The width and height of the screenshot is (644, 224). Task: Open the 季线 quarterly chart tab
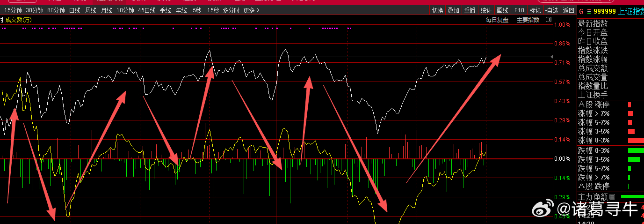coord(165,10)
